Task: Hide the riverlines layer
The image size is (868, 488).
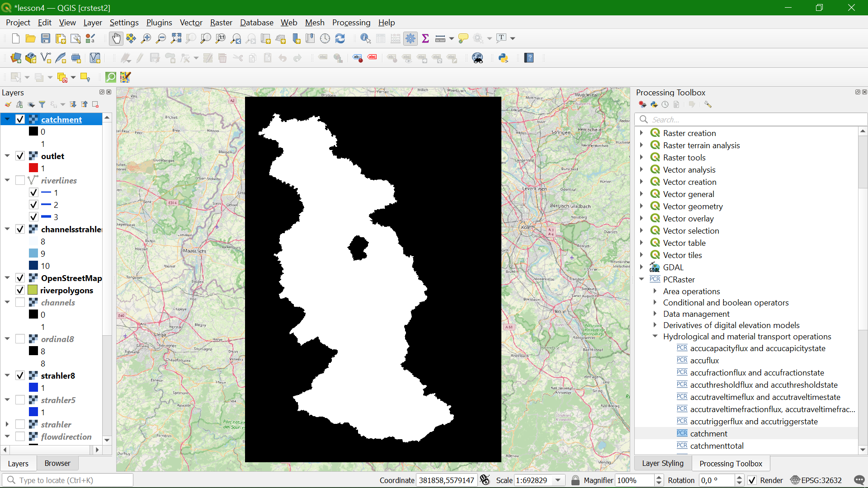Action: 19,180
